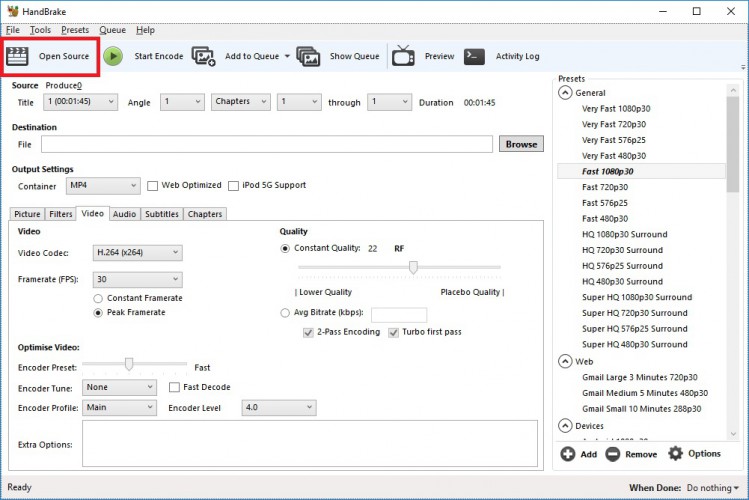Viewport: 749px width, 500px height.
Task: Collapse the General presets group
Action: (566, 93)
